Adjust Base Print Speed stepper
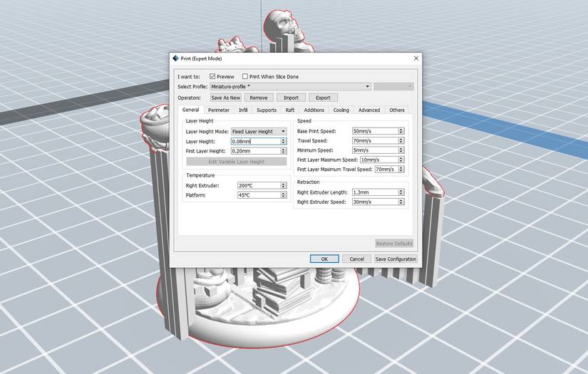 click(401, 131)
